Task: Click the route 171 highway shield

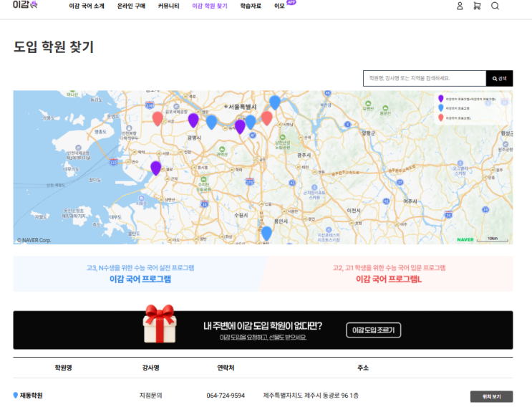Action: (x=250, y=181)
